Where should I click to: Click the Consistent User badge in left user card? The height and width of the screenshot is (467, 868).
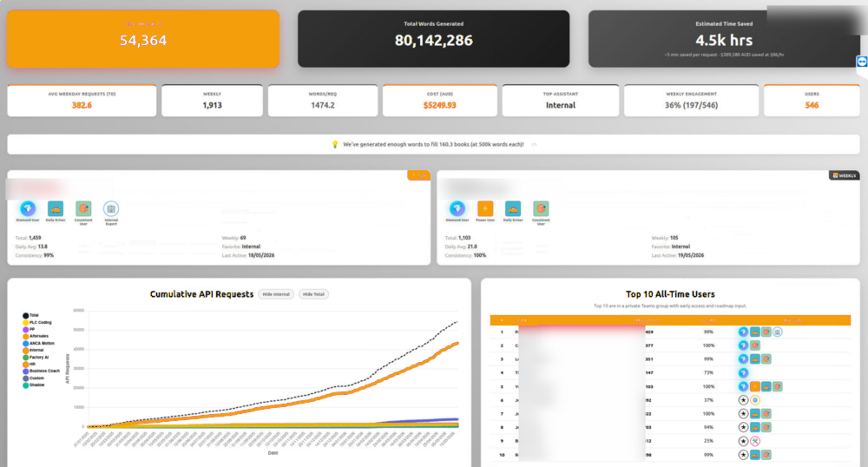coord(83,208)
